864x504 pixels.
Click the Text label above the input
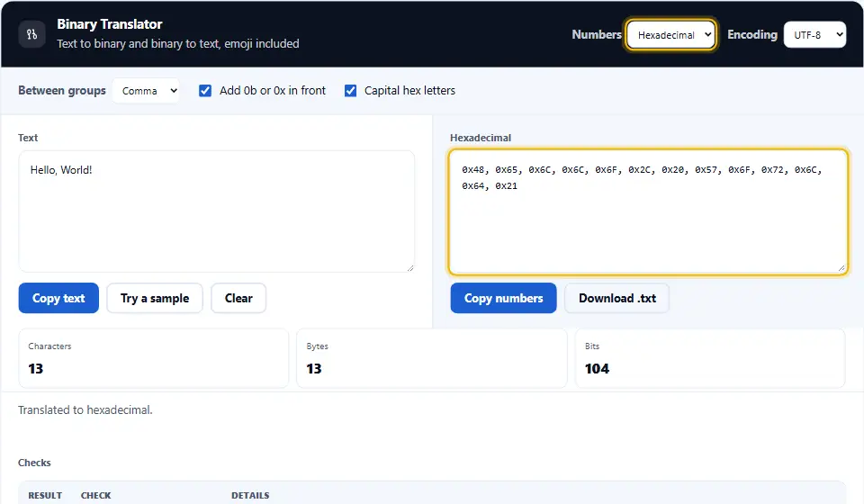tap(28, 138)
